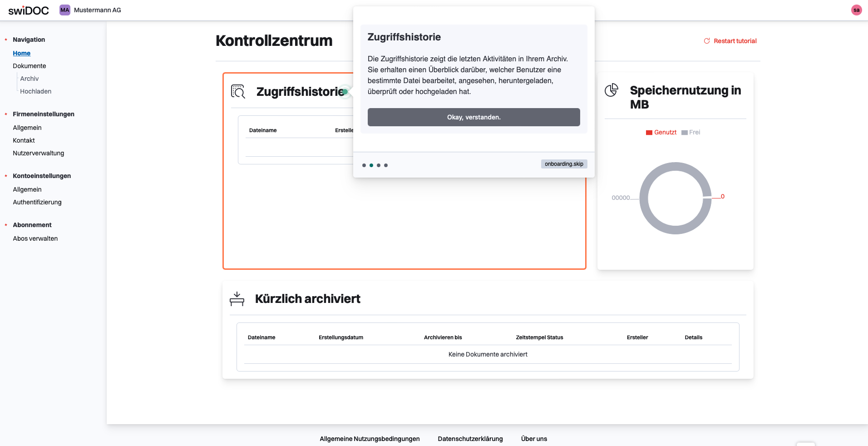This screenshot has height=446, width=868.
Task: Open Kontakt settings
Action: pos(24,140)
